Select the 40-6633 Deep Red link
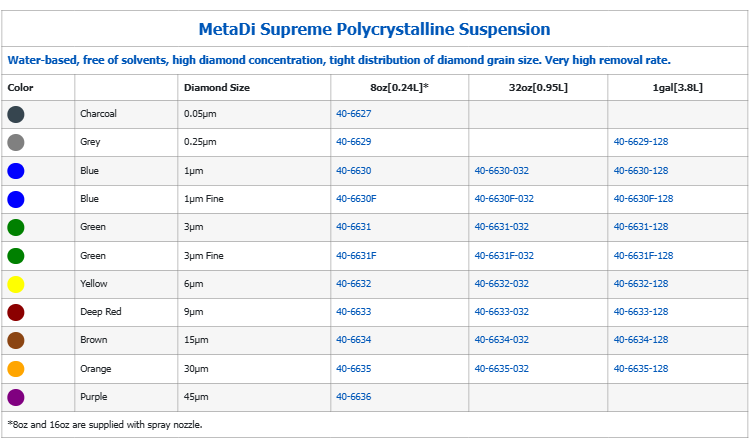This screenshot has height=441, width=750. [x=353, y=312]
